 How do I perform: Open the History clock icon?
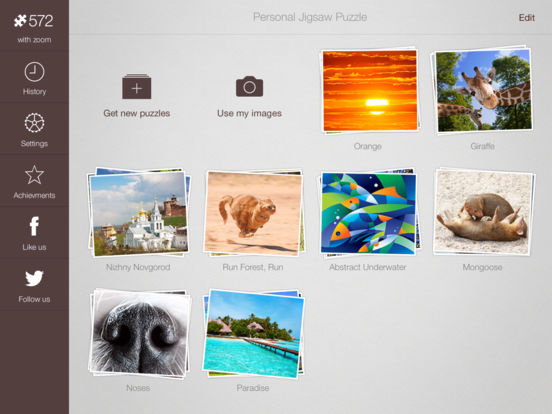tap(34, 72)
